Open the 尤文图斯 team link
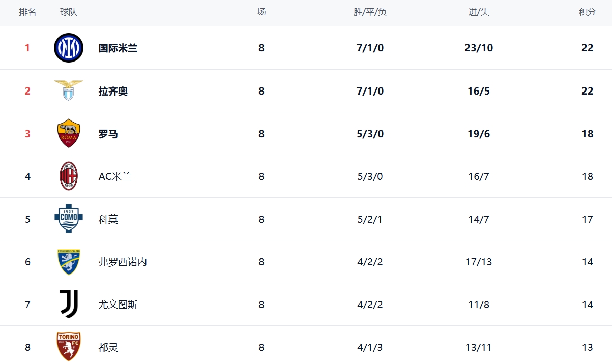 118,305
